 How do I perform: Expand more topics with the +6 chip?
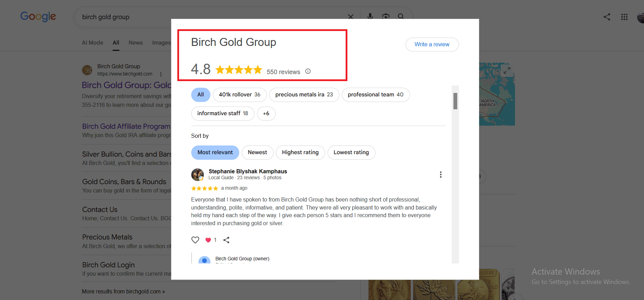pos(266,113)
